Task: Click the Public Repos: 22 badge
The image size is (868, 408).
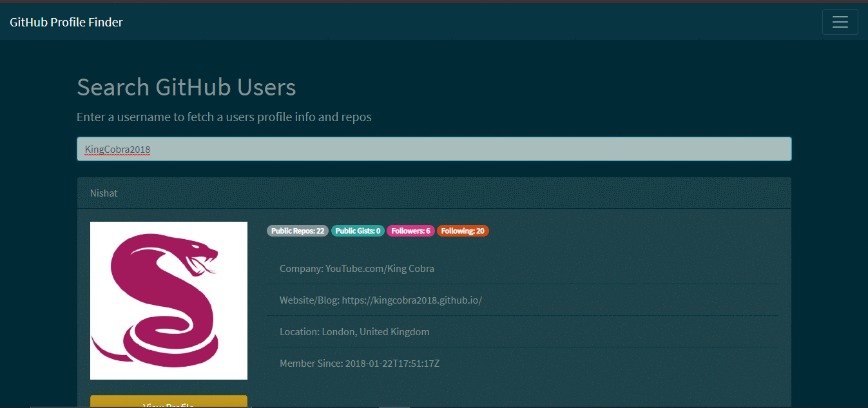Action: click(x=298, y=231)
